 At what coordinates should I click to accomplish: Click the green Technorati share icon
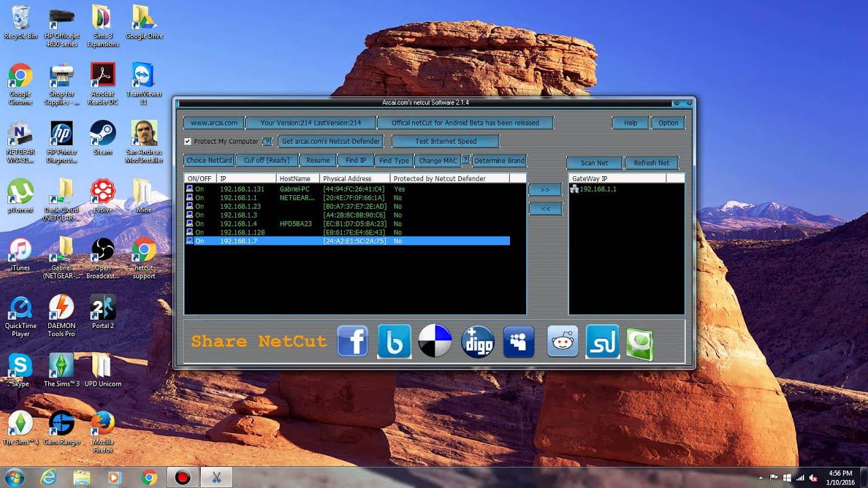click(x=639, y=344)
